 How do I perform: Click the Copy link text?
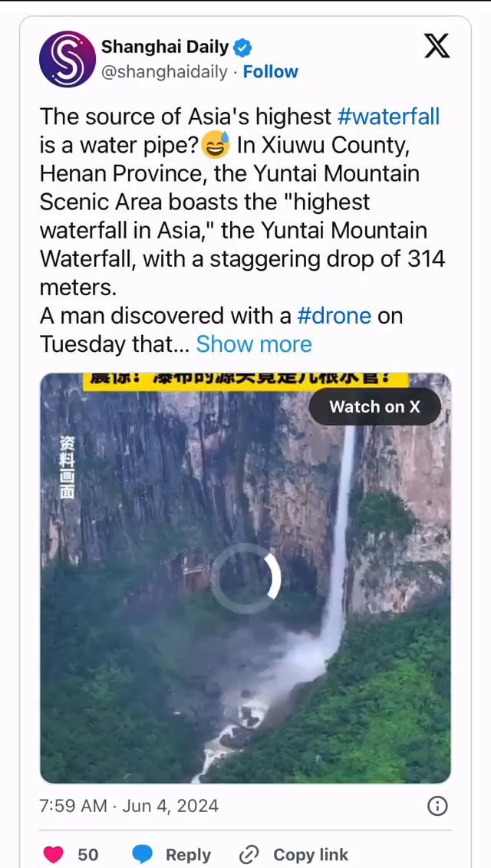tap(310, 854)
